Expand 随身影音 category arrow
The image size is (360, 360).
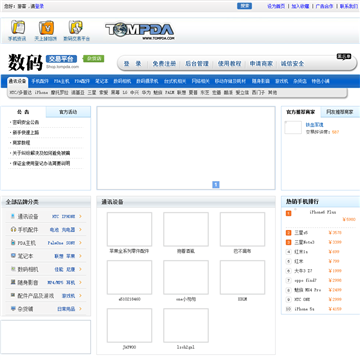(80, 282)
